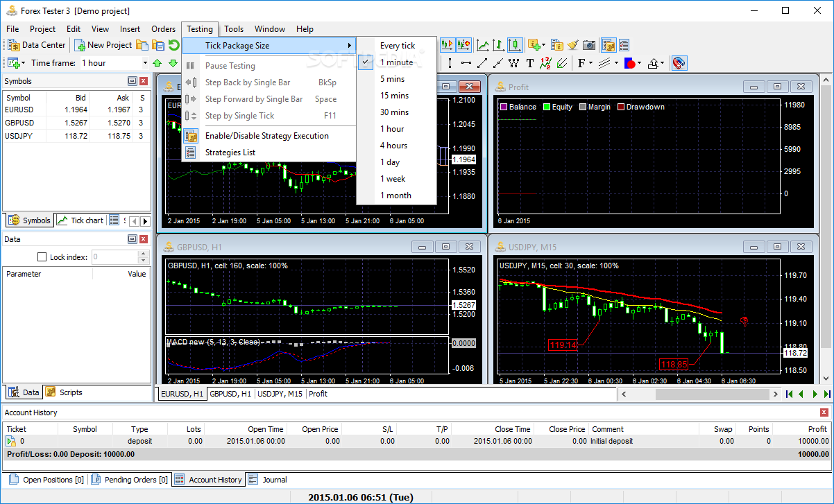Select the Andrews pitchfork tool

(561, 63)
